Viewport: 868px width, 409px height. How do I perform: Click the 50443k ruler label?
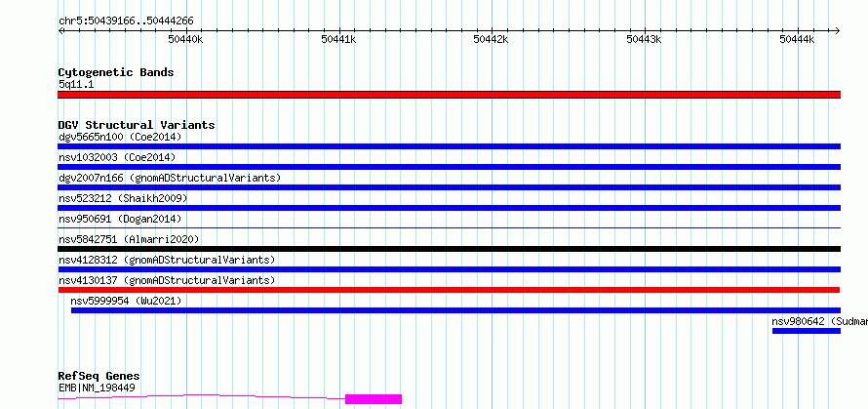coord(644,39)
